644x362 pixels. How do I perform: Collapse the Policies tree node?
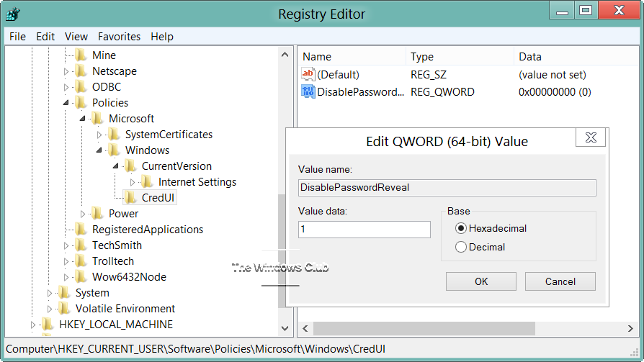pos(66,103)
